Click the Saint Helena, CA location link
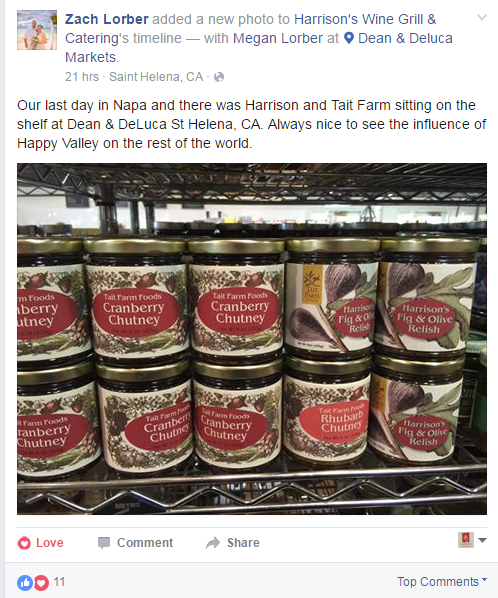 (156, 77)
